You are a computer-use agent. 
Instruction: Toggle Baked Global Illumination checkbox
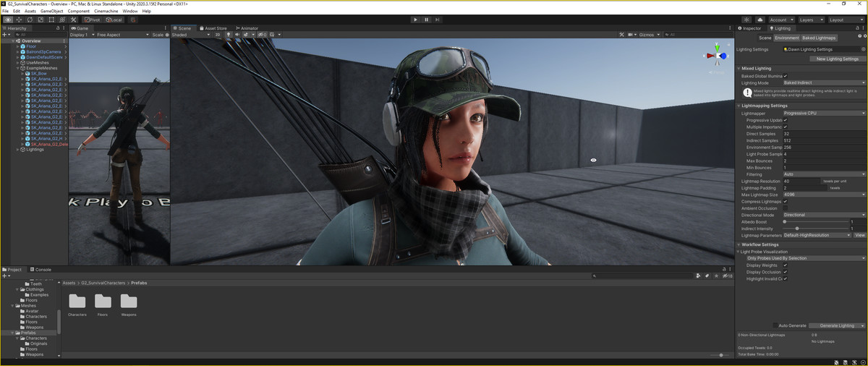pos(786,76)
